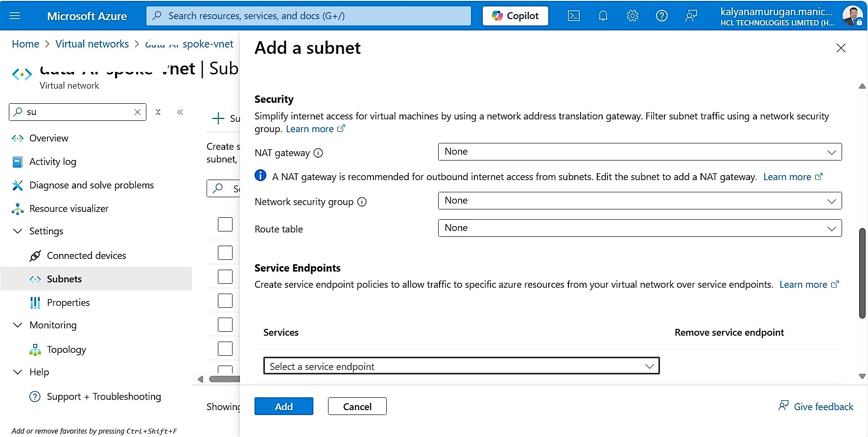
Task: Select Properties in the Settings menu
Action: pos(68,303)
